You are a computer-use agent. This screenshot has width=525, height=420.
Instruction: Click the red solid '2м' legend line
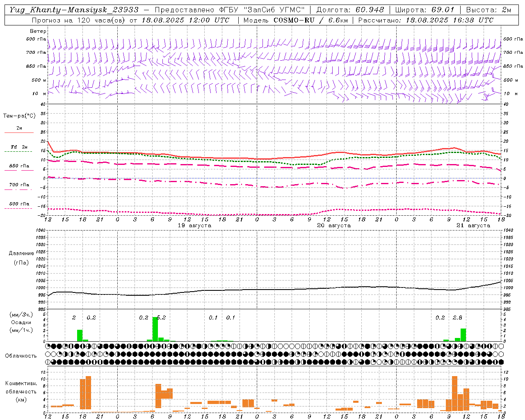coord(19,132)
